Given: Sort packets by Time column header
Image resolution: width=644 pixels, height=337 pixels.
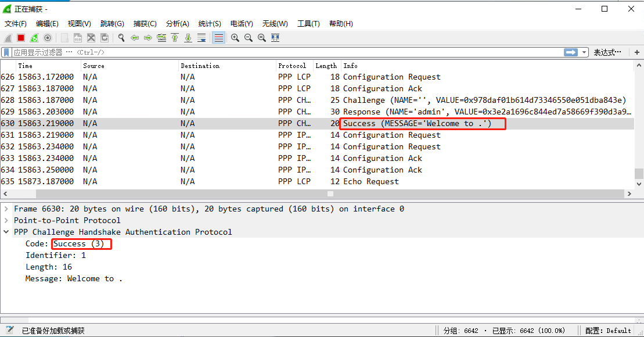Looking at the screenshot, I should (48, 66).
